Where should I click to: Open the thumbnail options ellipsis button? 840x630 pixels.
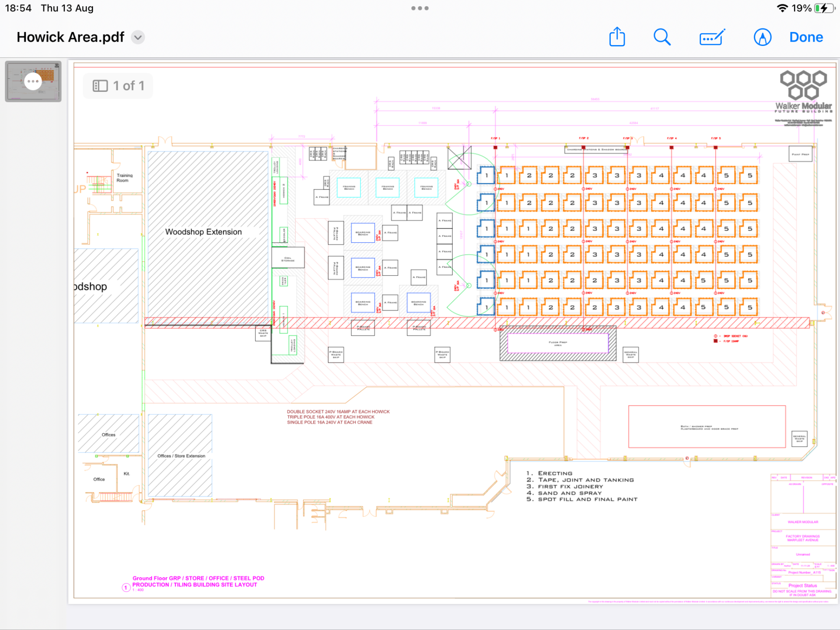click(33, 81)
